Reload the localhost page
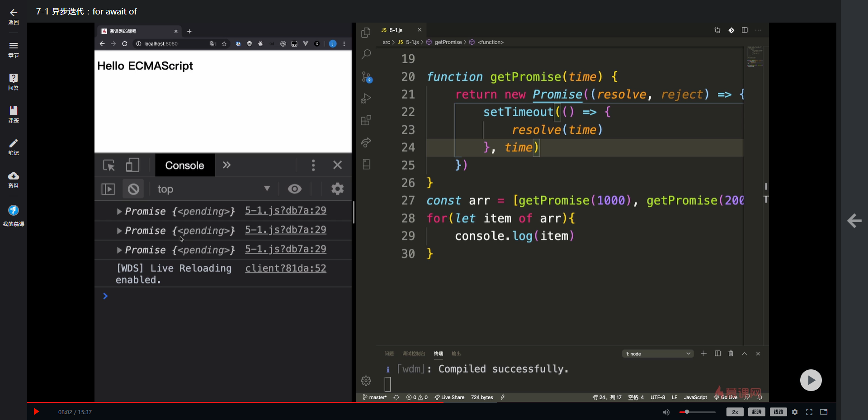This screenshot has width=868, height=420. tap(125, 44)
